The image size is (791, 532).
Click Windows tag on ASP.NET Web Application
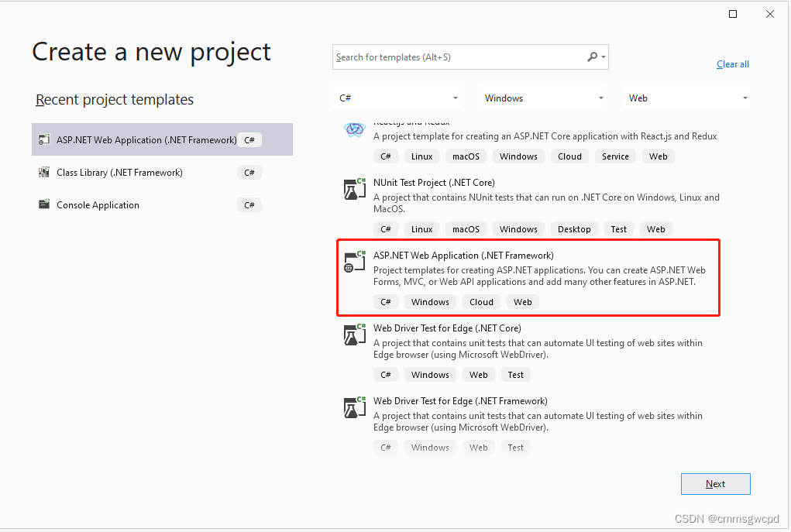point(430,302)
